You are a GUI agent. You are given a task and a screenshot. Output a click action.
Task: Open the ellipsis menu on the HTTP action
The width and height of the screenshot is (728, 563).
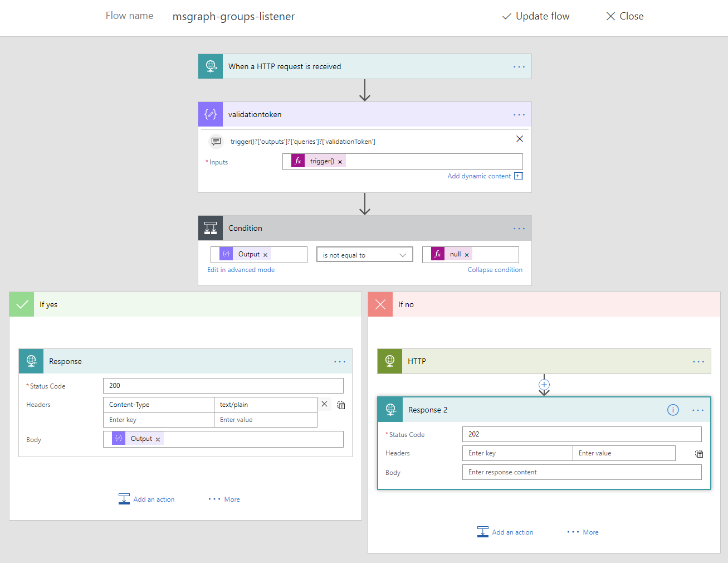point(698,362)
